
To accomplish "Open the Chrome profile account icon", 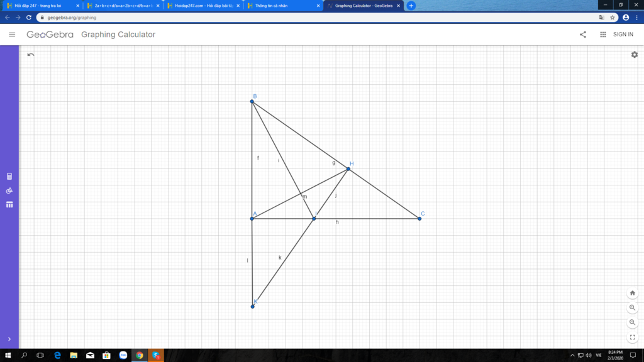I will (x=626, y=18).
